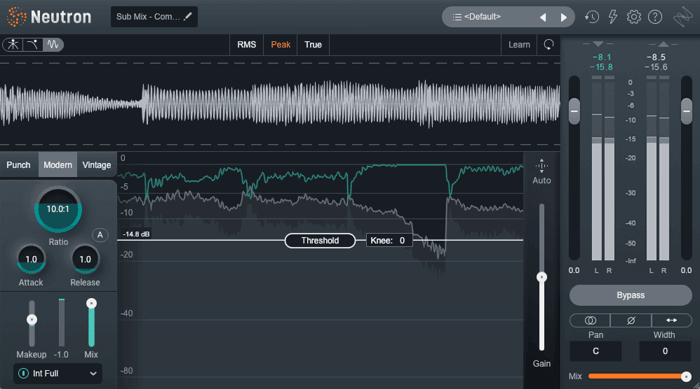Viewport: 700px width, 389px height.
Task: Select the curve view mode icon
Action: [x=33, y=44]
